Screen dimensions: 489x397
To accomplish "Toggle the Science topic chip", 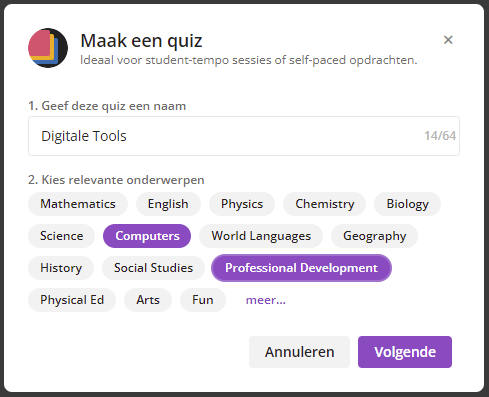I will tap(62, 236).
